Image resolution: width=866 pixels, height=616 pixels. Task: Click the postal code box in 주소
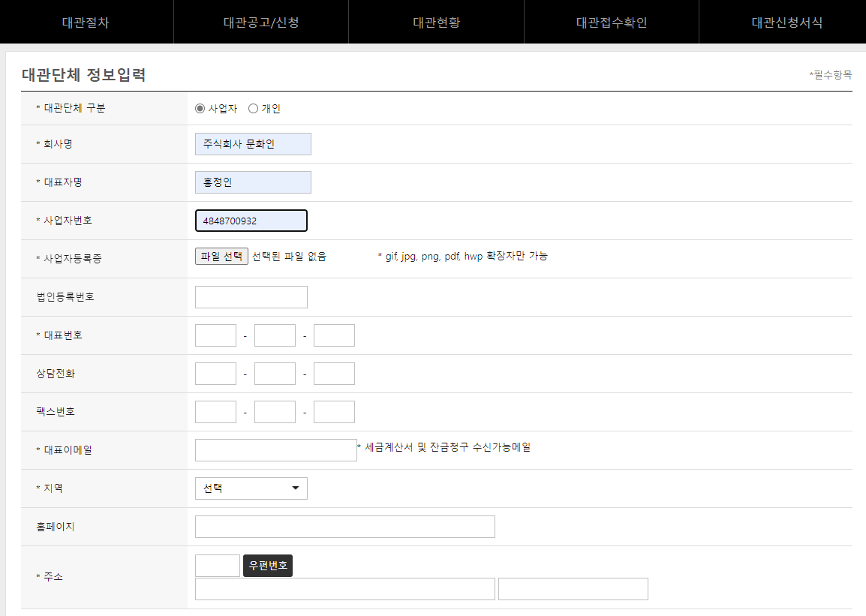tap(218, 566)
